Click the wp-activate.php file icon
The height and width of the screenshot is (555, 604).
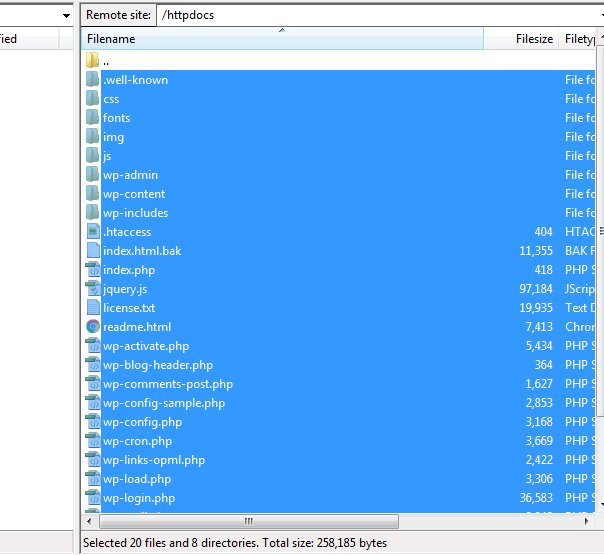[93, 345]
